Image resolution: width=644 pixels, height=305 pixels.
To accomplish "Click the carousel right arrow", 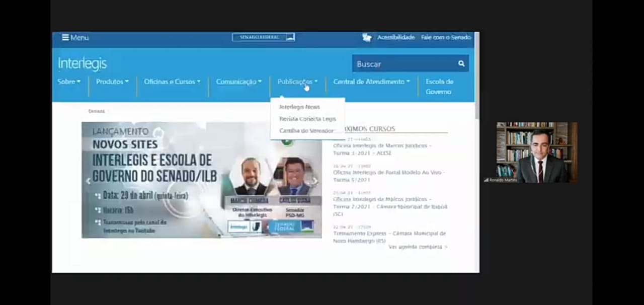I will pos(314,180).
